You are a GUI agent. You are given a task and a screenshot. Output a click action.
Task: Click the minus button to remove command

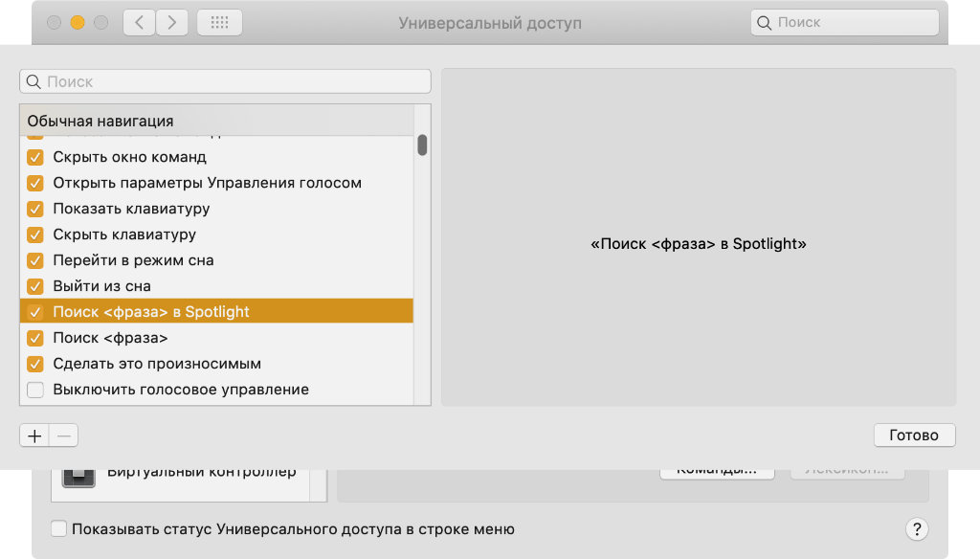pyautogui.click(x=64, y=436)
